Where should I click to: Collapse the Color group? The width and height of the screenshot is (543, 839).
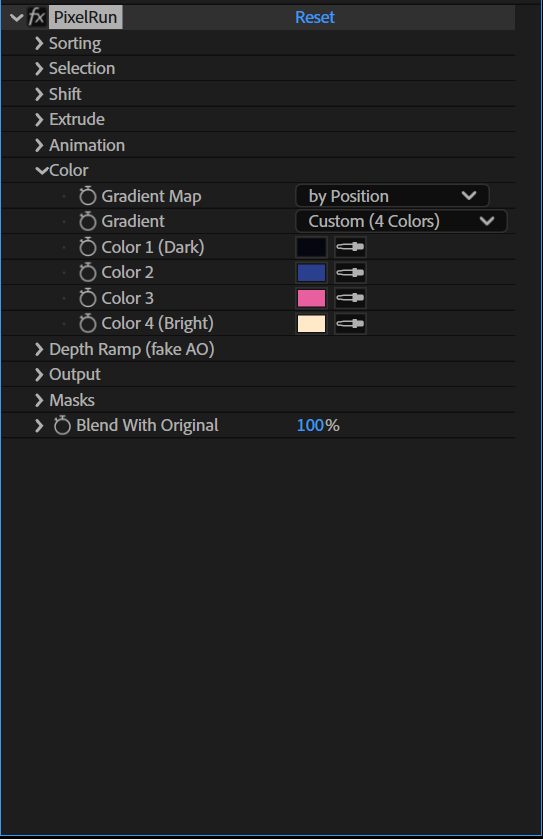tap(41, 171)
